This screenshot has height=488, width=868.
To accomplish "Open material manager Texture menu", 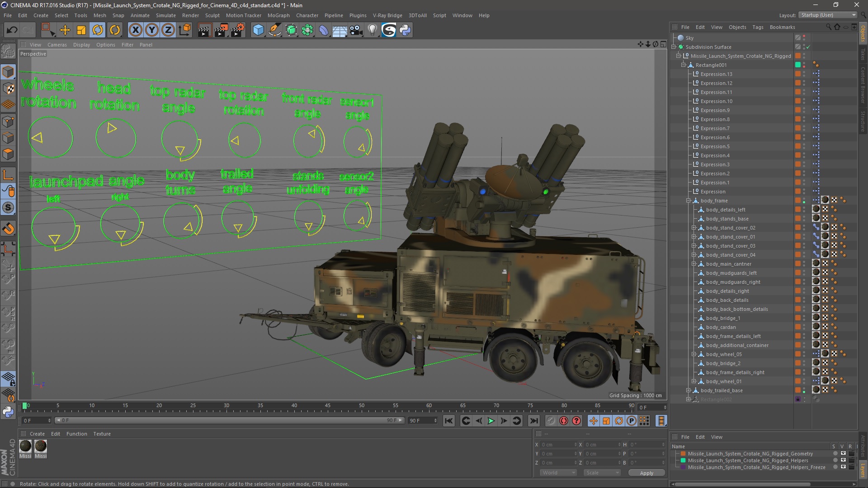I will click(x=102, y=434).
